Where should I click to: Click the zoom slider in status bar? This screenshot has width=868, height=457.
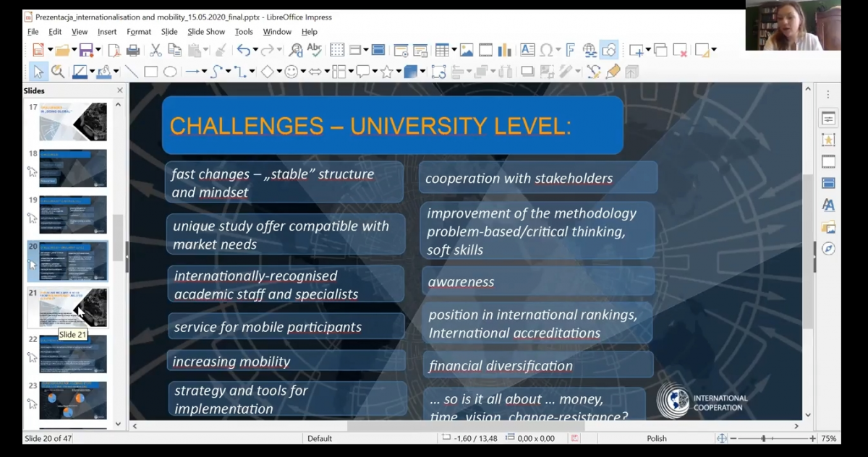click(x=768, y=438)
